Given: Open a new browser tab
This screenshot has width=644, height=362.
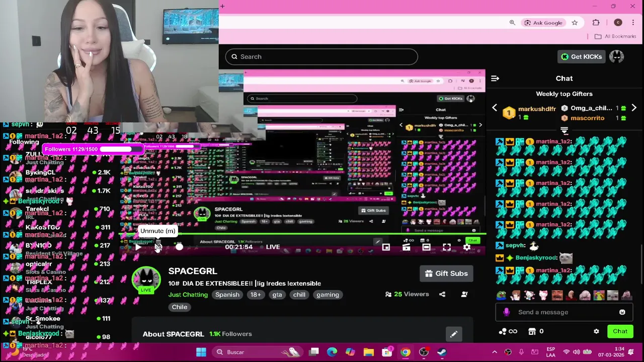Looking at the screenshot, I should tap(222, 6).
